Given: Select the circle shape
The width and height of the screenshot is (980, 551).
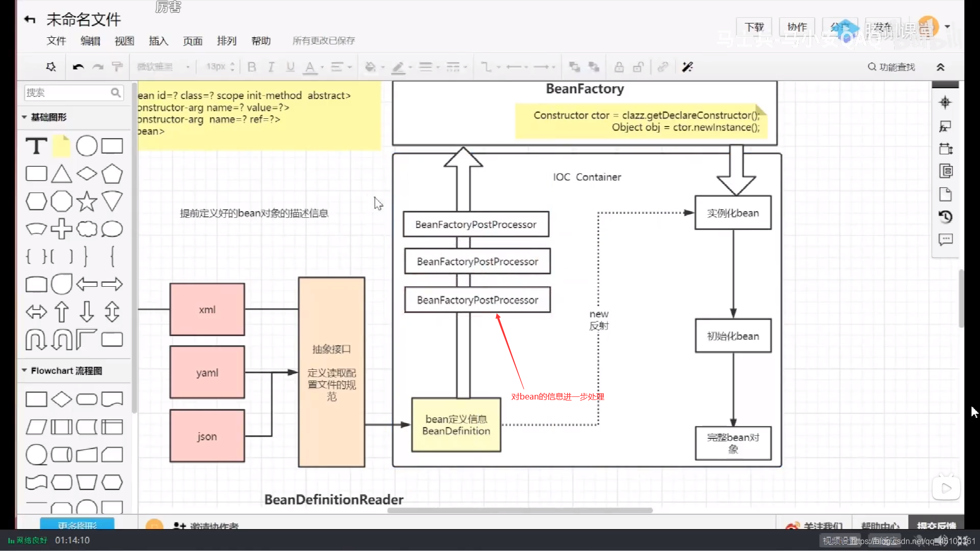Looking at the screenshot, I should pos(87,146).
